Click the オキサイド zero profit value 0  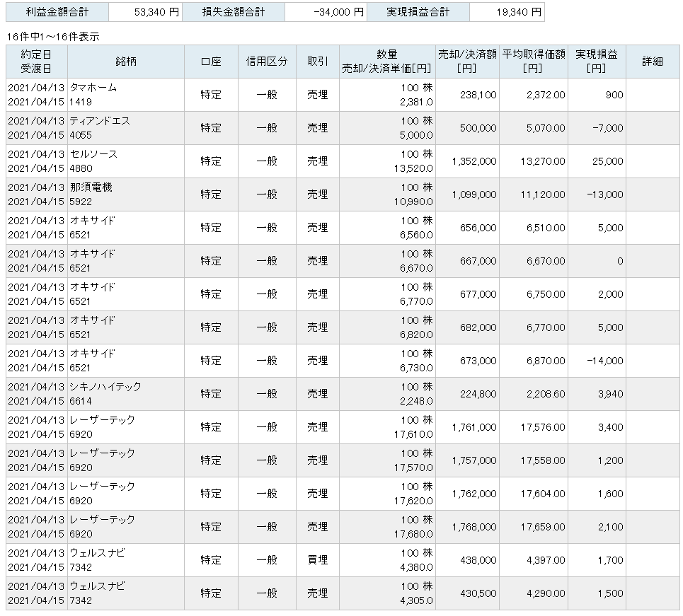[620, 261]
